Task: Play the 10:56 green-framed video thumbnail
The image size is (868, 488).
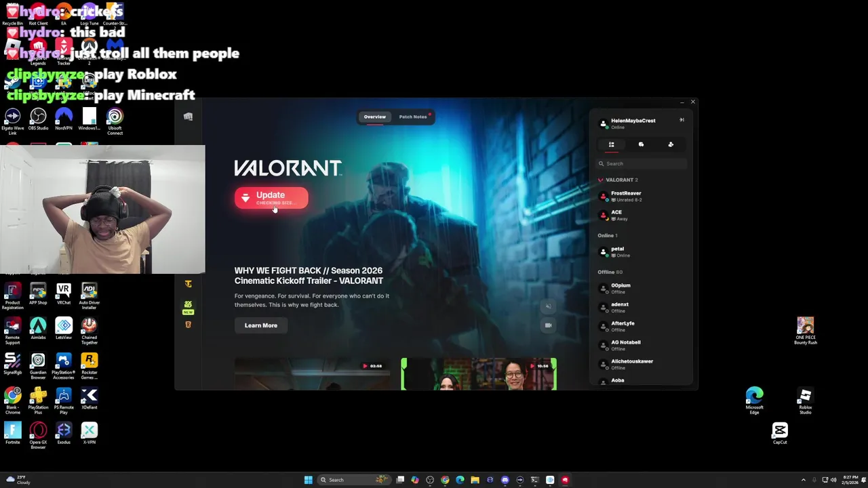Action: [x=479, y=374]
